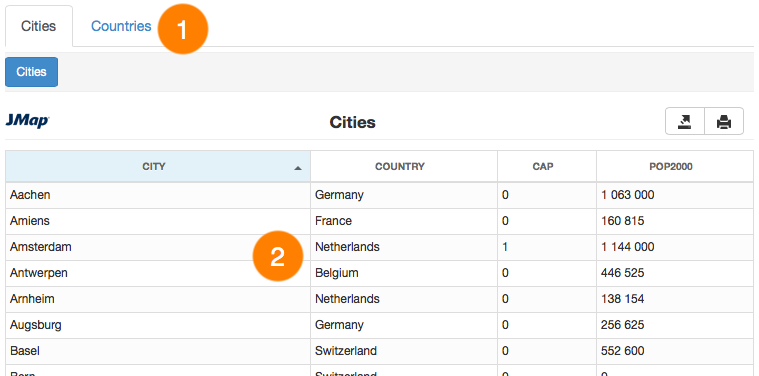Click Germany in the Aachen row
This screenshot has width=759, height=376.
[x=339, y=195]
